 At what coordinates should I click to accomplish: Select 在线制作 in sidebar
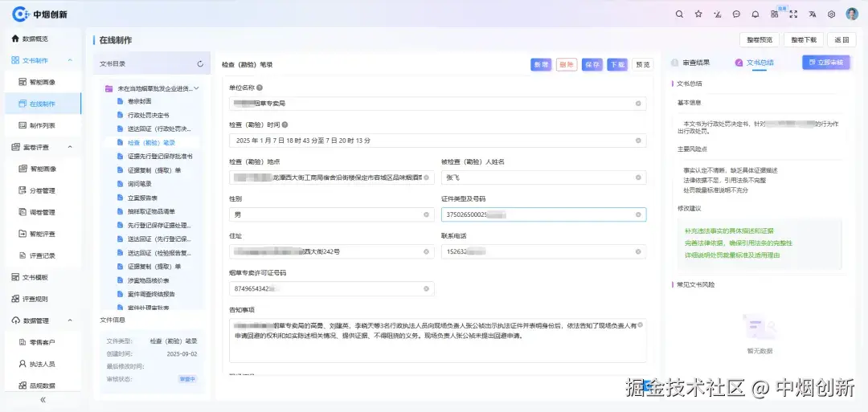(x=43, y=104)
